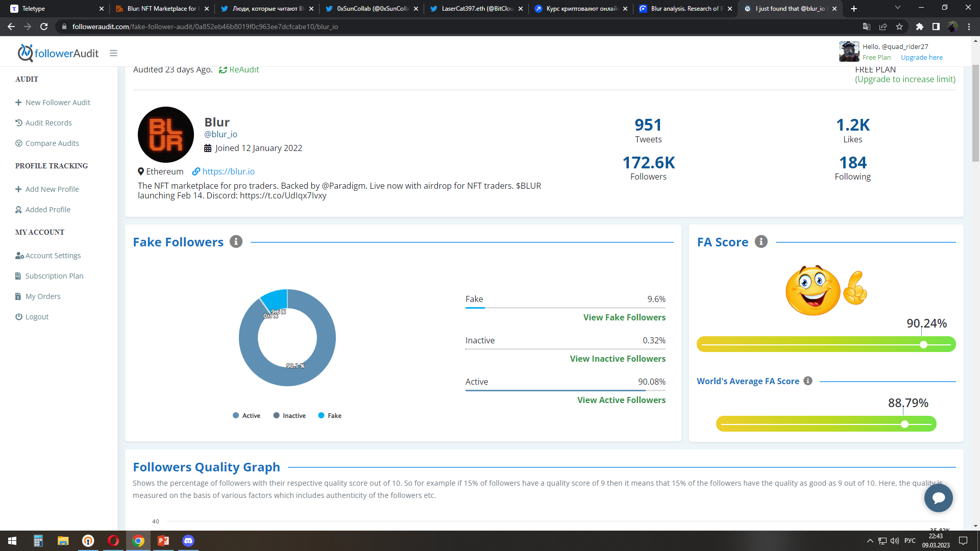This screenshot has width=980, height=551.
Task: Click the ReAudit refresh link
Action: point(239,70)
